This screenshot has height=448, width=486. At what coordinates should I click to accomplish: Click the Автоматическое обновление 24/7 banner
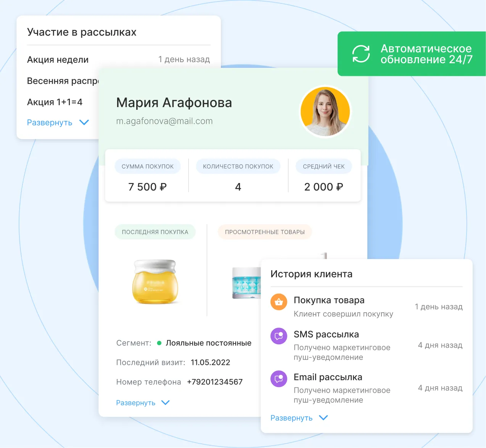point(412,54)
